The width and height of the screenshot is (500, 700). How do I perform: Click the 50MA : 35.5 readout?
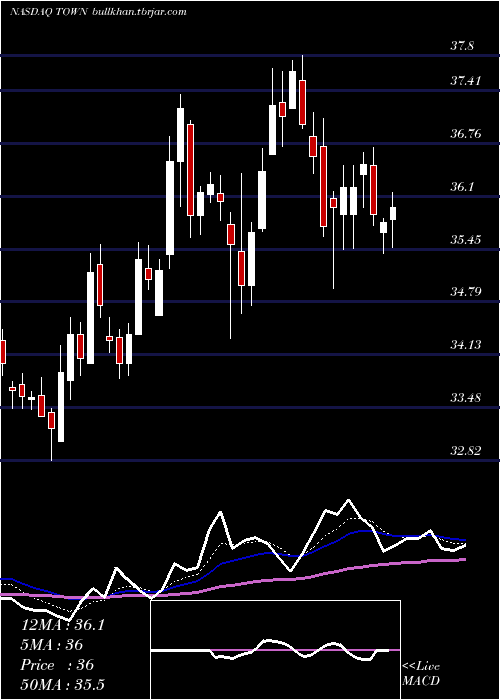click(63, 684)
